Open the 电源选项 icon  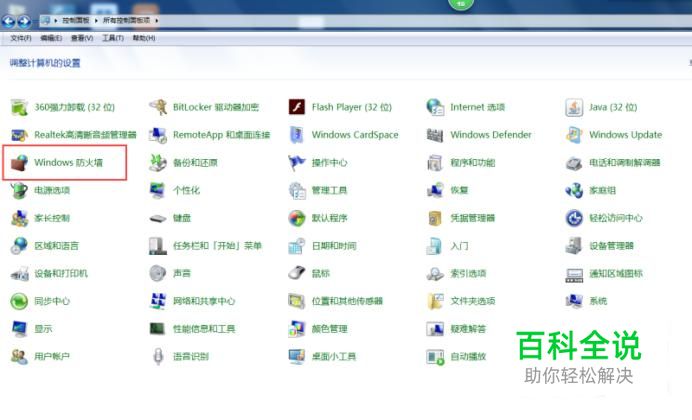[19, 191]
